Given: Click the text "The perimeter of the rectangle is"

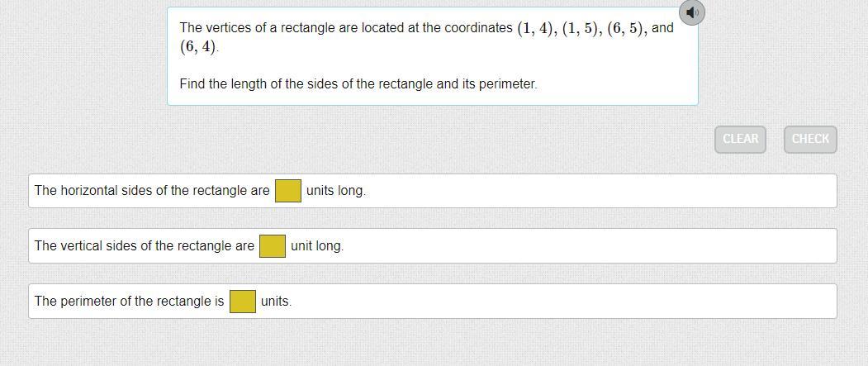Looking at the screenshot, I should tap(129, 302).
